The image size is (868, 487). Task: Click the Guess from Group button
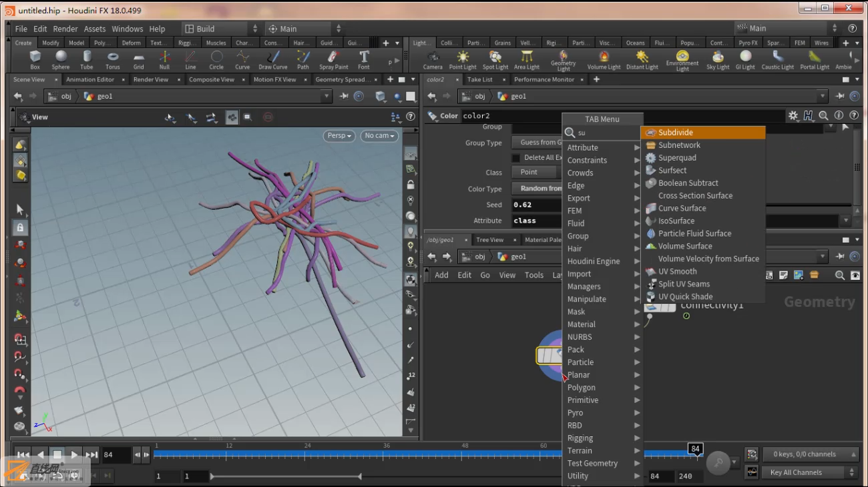pos(537,142)
